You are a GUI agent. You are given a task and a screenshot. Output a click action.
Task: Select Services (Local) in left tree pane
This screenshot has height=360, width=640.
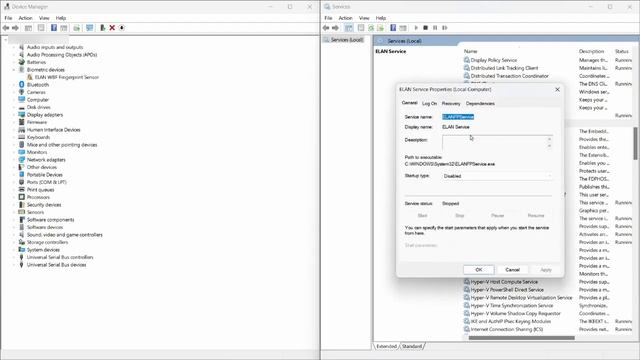coord(347,40)
